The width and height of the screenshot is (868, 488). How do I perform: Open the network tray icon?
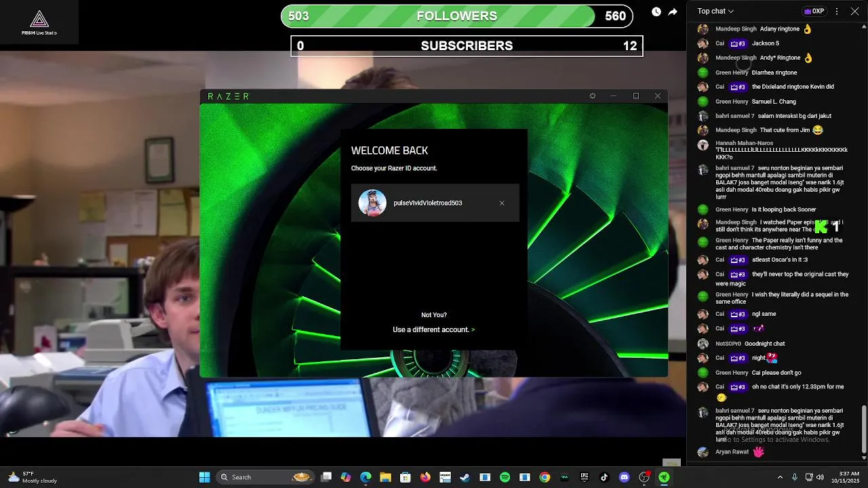808,477
